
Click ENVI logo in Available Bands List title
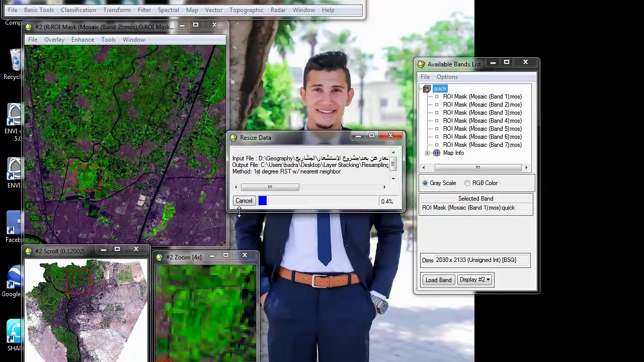pos(421,64)
